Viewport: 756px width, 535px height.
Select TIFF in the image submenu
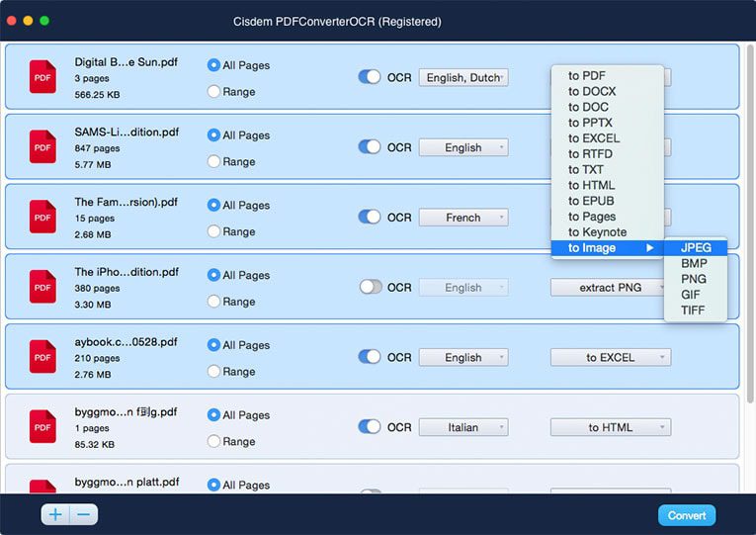coord(694,311)
